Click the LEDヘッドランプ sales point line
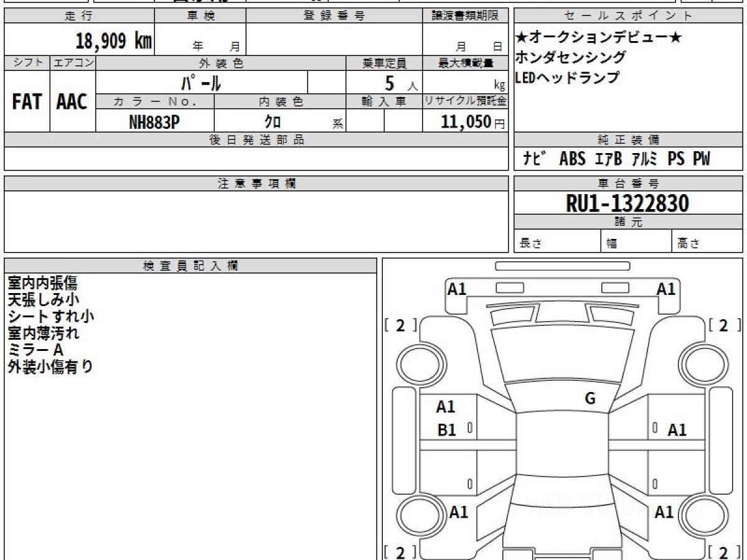Viewport: 747px width, 560px height. [x=567, y=78]
